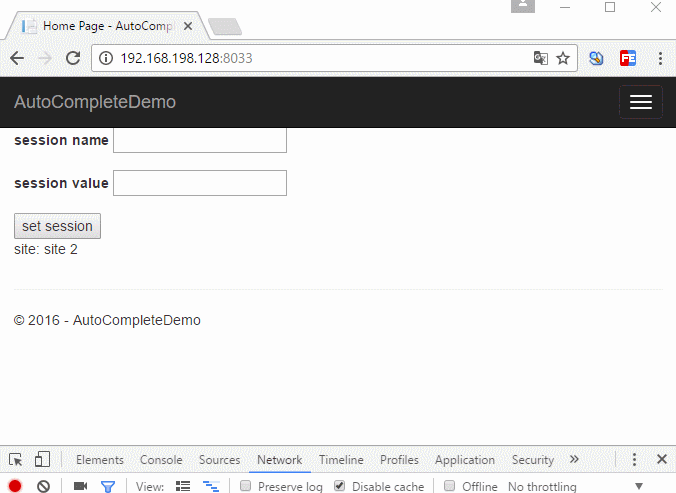The width and height of the screenshot is (676, 493).
Task: Clear the network log
Action: tap(43, 486)
